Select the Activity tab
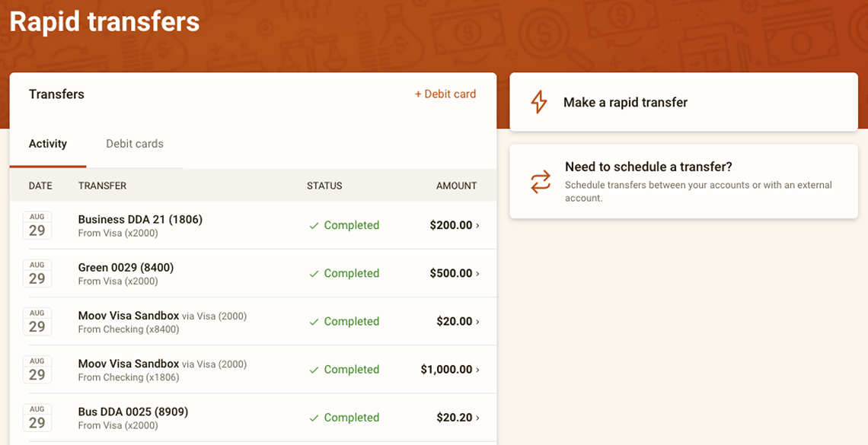Viewport: 868px width, 445px height. tap(48, 144)
